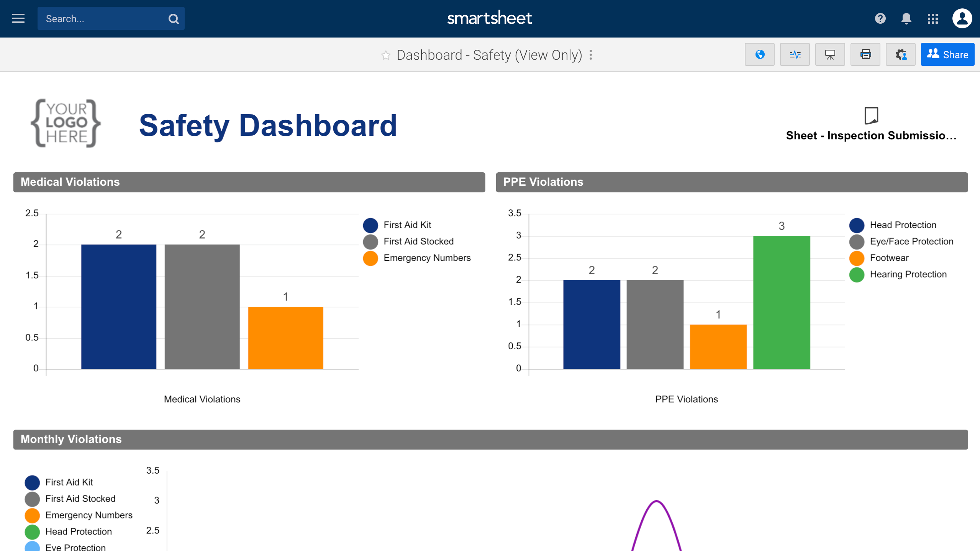Viewport: 980px width, 551px height.
Task: Open dashboard settings gear icon
Action: pos(900,55)
